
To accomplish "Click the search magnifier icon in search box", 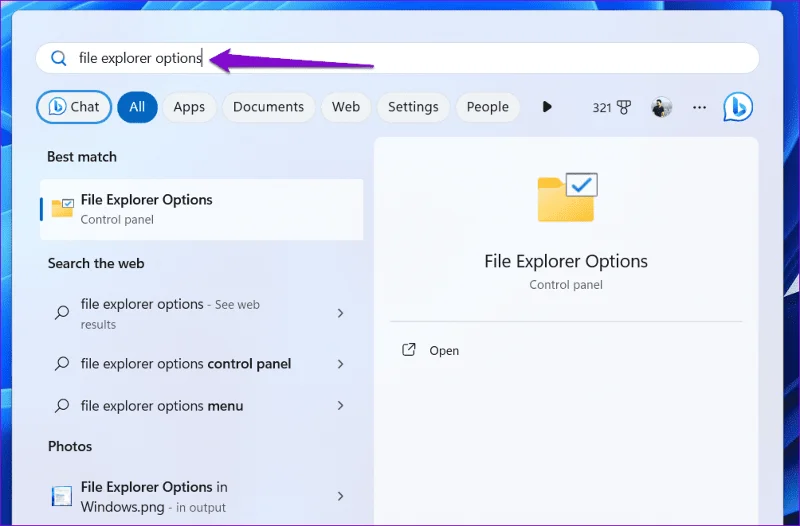I will pyautogui.click(x=59, y=58).
